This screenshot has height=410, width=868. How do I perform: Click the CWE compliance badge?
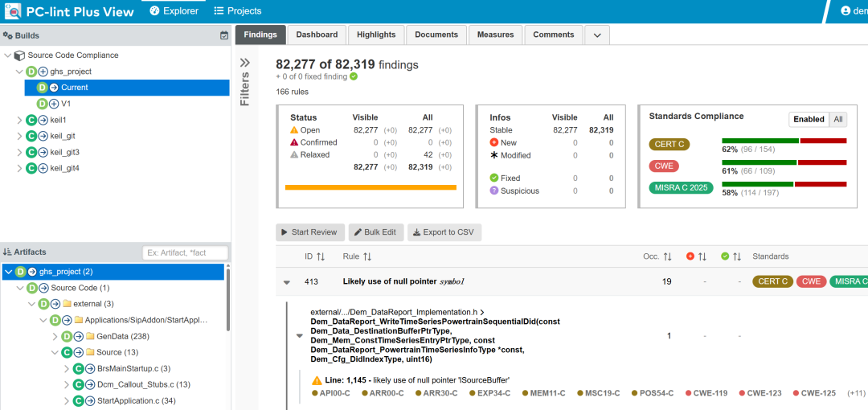[x=664, y=166]
